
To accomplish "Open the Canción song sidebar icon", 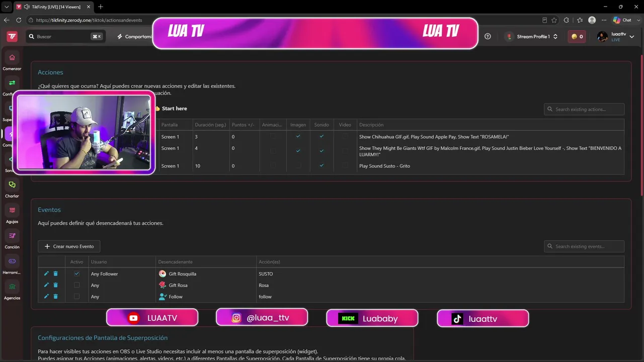I will [x=12, y=236].
